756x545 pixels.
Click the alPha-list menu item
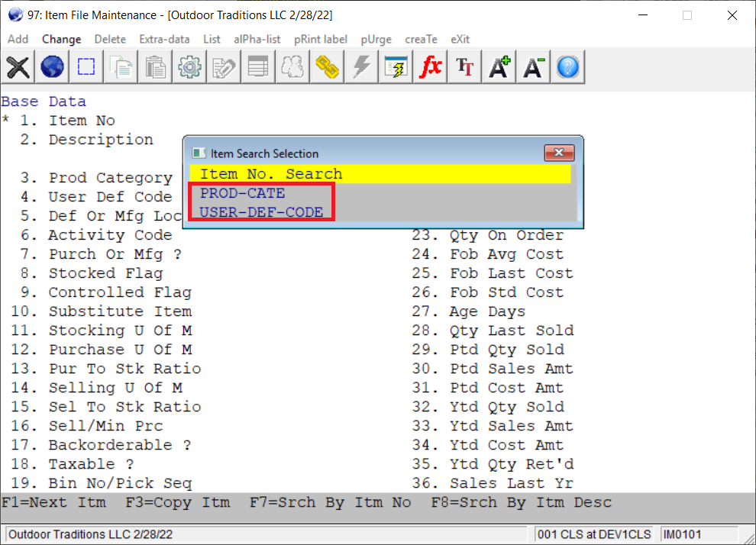(257, 39)
